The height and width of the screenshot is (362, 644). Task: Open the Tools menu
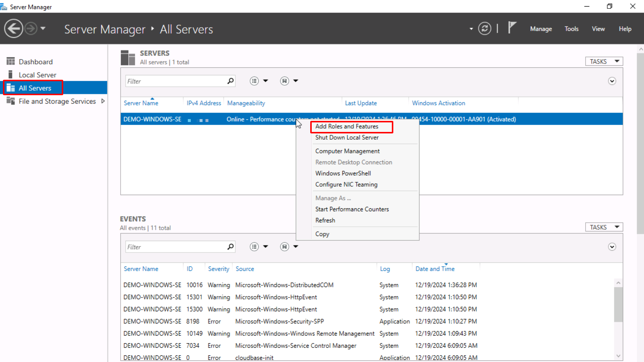(x=571, y=29)
